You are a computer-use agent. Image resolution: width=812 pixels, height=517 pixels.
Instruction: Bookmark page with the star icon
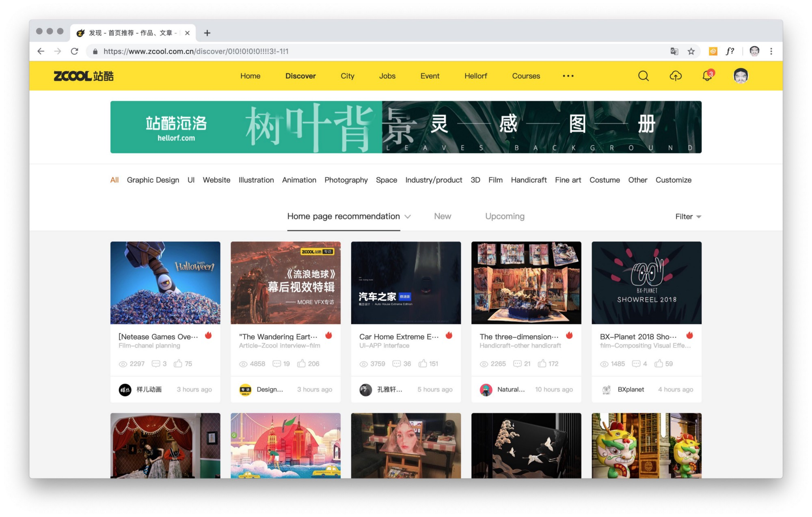[x=691, y=51]
